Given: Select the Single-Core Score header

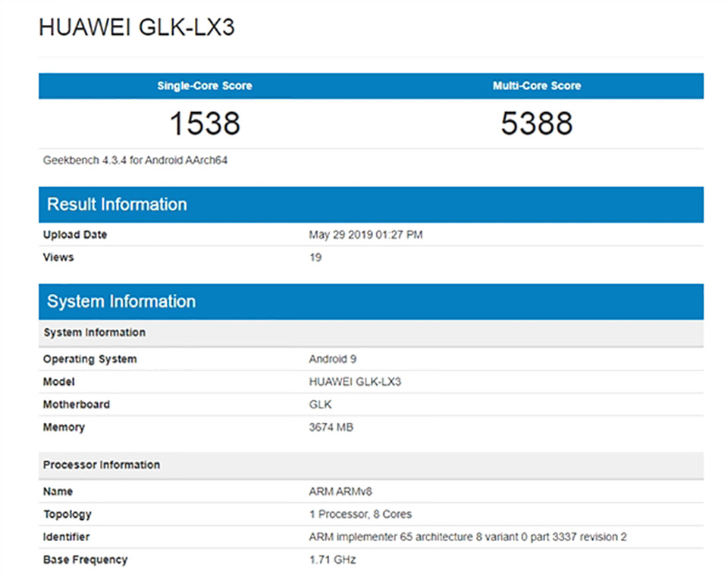Looking at the screenshot, I should 205,86.
